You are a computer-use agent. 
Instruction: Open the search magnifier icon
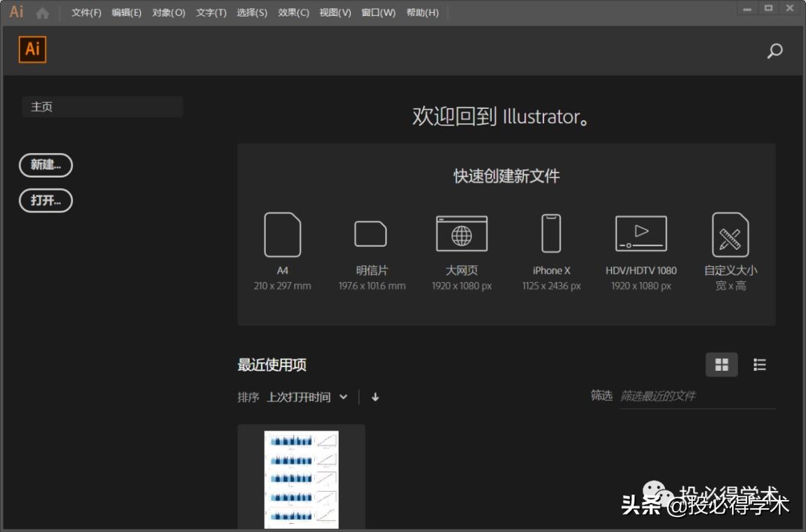coord(774,51)
